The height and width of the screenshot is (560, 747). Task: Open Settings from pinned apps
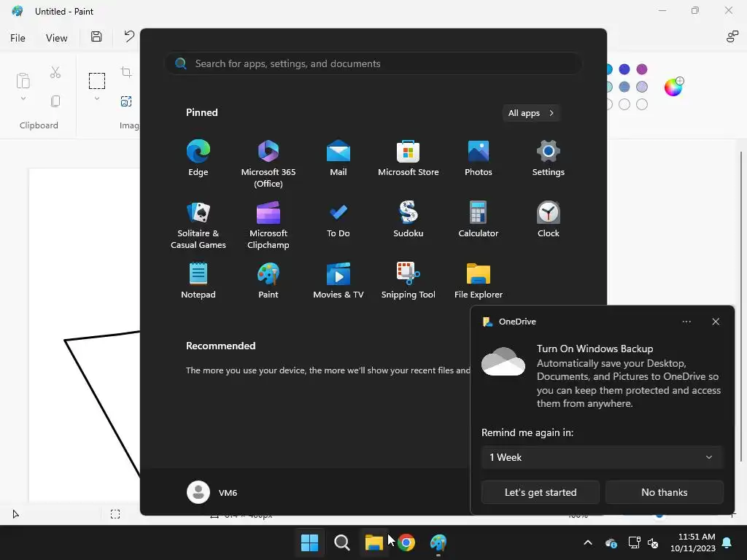(x=549, y=158)
